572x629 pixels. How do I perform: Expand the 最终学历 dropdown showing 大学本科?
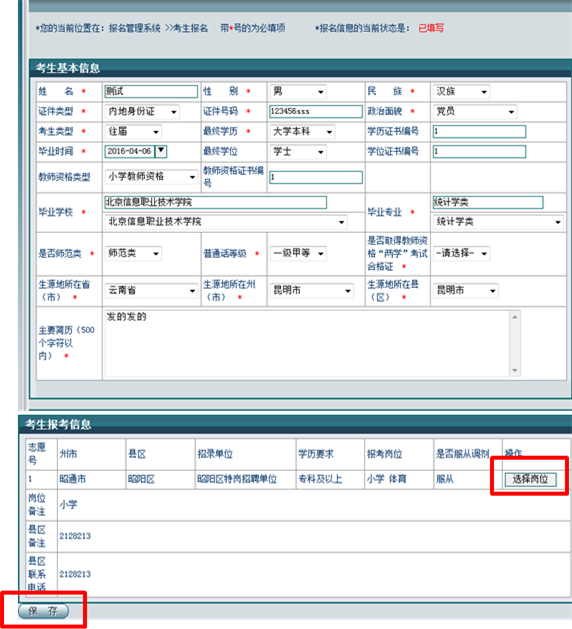click(302, 132)
